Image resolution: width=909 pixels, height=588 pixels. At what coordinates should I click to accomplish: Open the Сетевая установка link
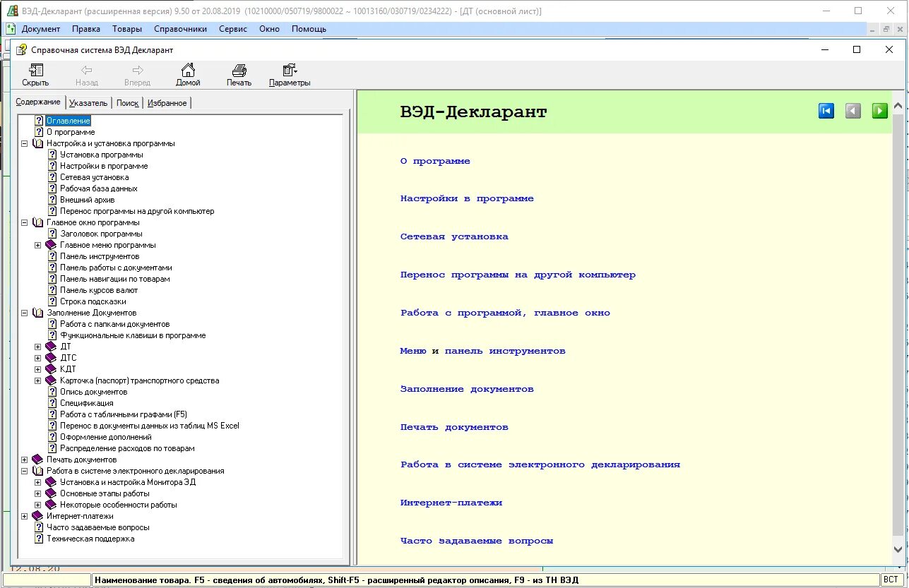coord(454,236)
